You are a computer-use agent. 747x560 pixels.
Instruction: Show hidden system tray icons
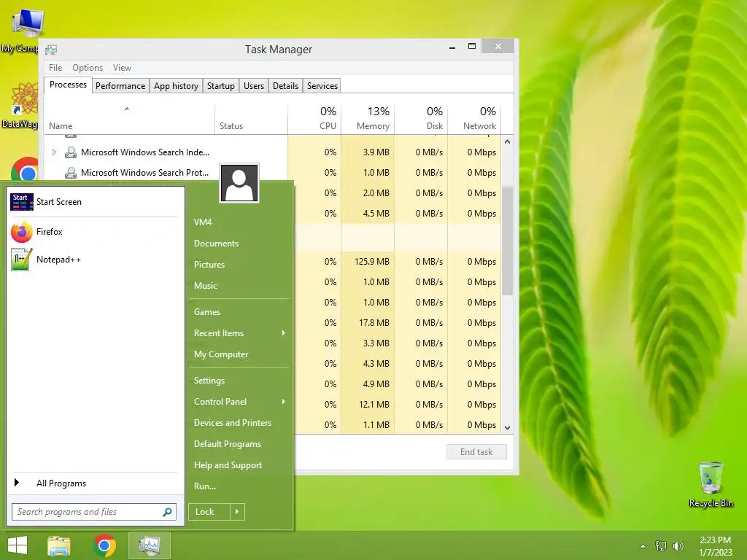click(643, 546)
